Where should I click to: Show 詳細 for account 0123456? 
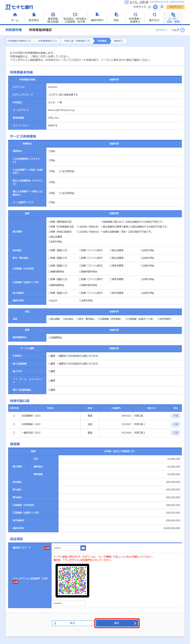click(x=175, y=433)
